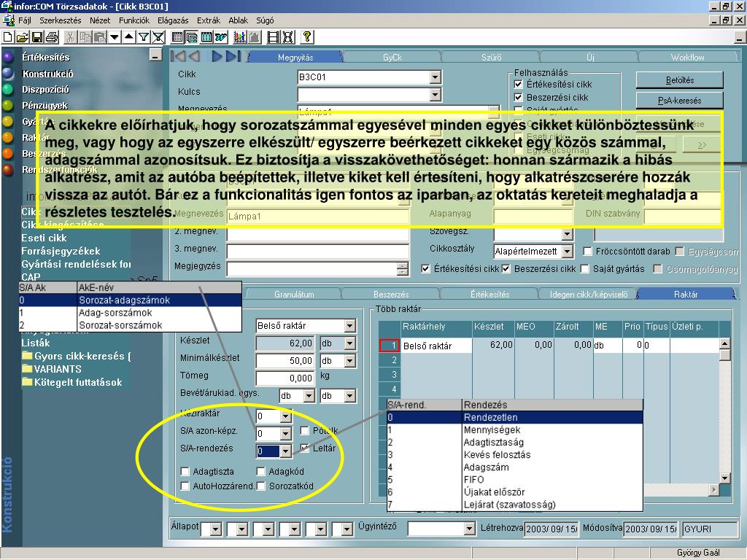
Task: Toggle Beszerzési cikk in Felhasználás group
Action: point(519,98)
